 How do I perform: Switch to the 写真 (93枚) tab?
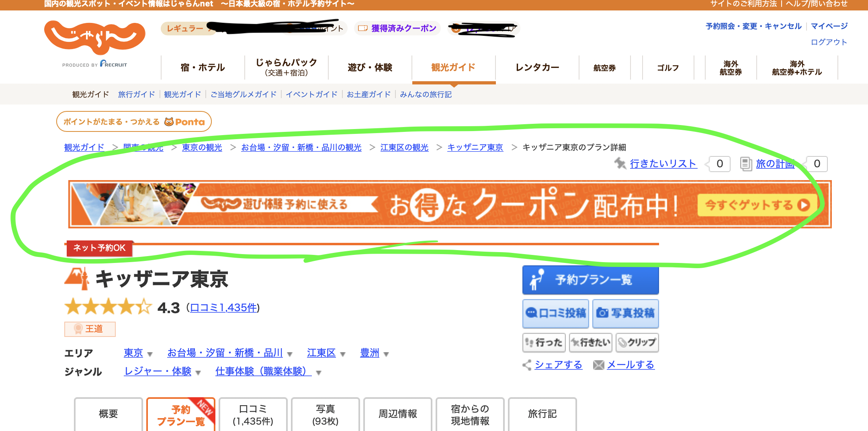325,414
